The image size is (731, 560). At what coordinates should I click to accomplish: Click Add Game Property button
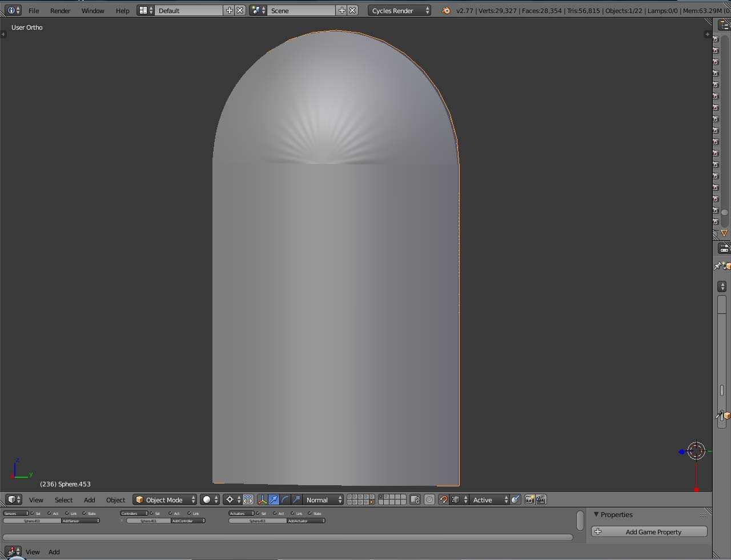[649, 531]
